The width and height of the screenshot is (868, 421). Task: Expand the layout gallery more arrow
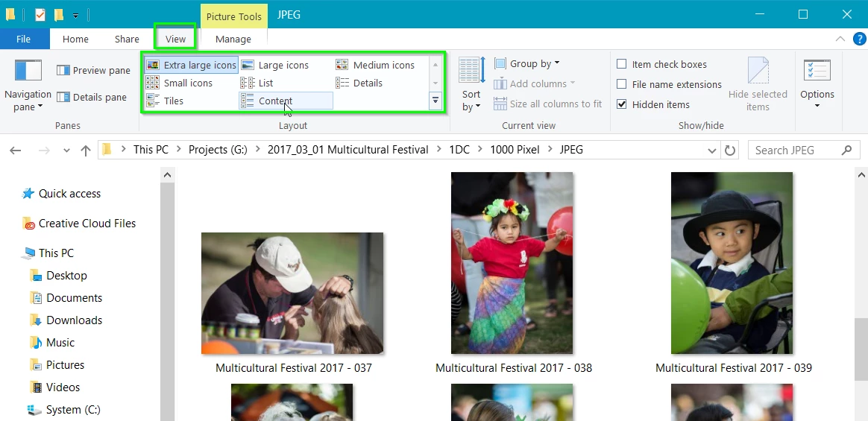tap(435, 100)
